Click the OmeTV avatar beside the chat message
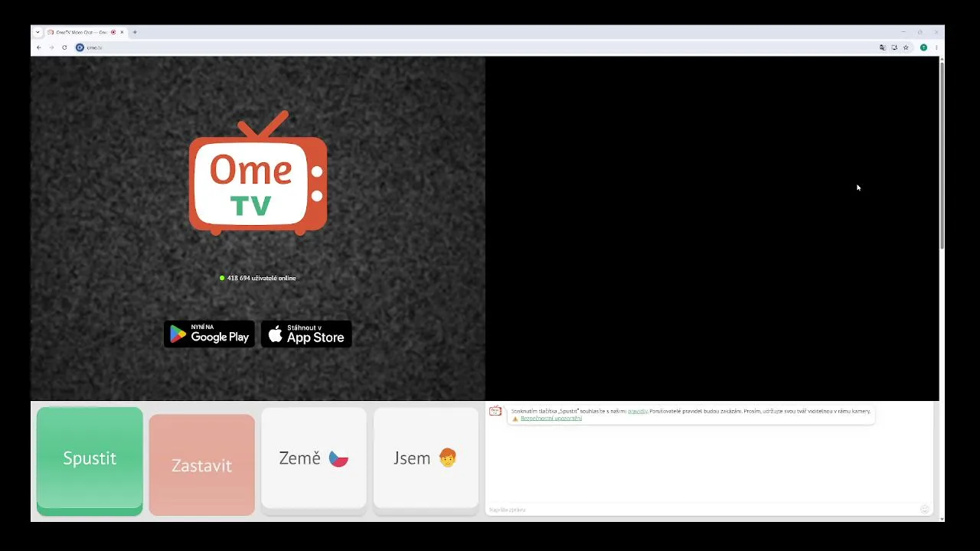Viewport: 980px width, 551px height. (495, 412)
